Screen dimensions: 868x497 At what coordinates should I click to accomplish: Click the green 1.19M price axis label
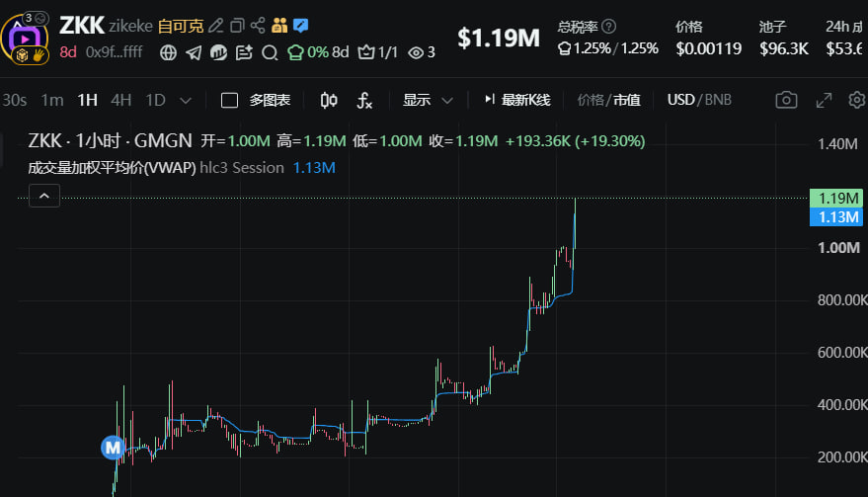click(836, 198)
